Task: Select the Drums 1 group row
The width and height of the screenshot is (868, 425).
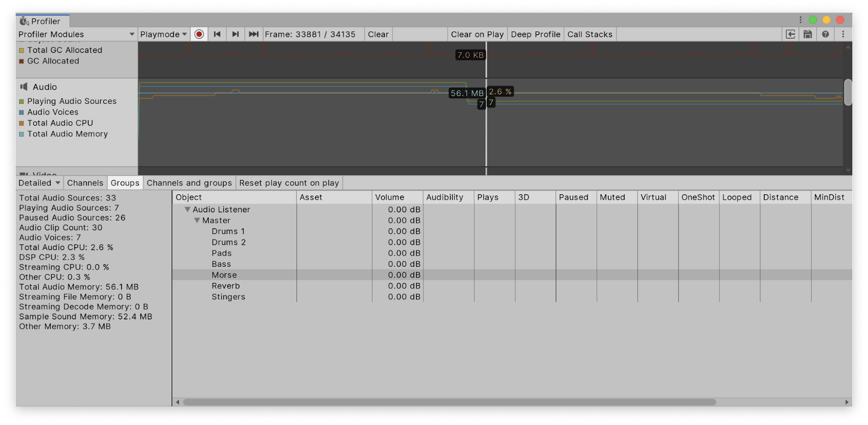Action: [x=512, y=231]
